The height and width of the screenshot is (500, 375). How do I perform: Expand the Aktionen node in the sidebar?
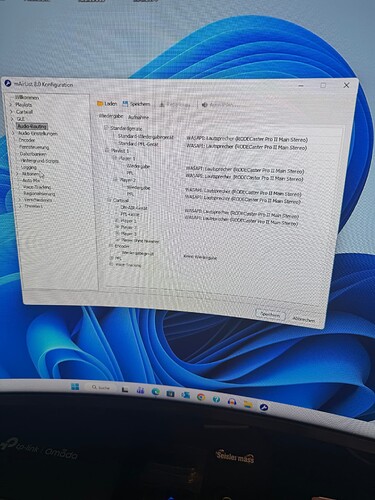[x=17, y=174]
